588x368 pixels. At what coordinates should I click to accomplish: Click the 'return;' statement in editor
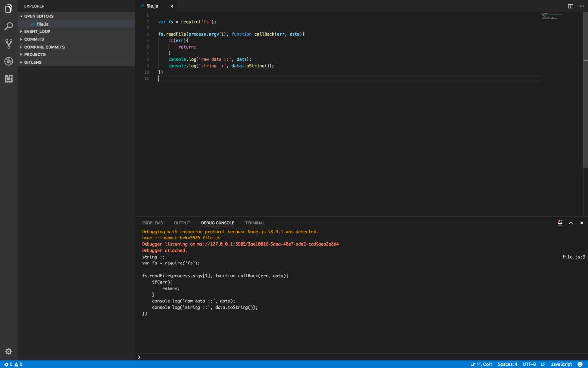pos(187,47)
